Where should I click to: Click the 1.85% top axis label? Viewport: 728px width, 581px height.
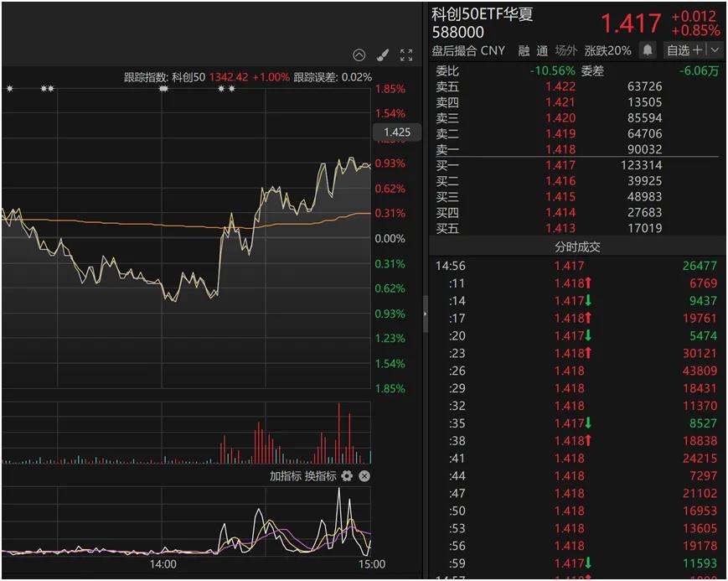[x=390, y=89]
